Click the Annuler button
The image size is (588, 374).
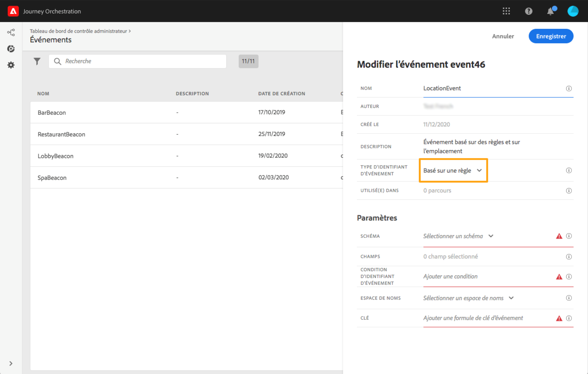(x=503, y=36)
